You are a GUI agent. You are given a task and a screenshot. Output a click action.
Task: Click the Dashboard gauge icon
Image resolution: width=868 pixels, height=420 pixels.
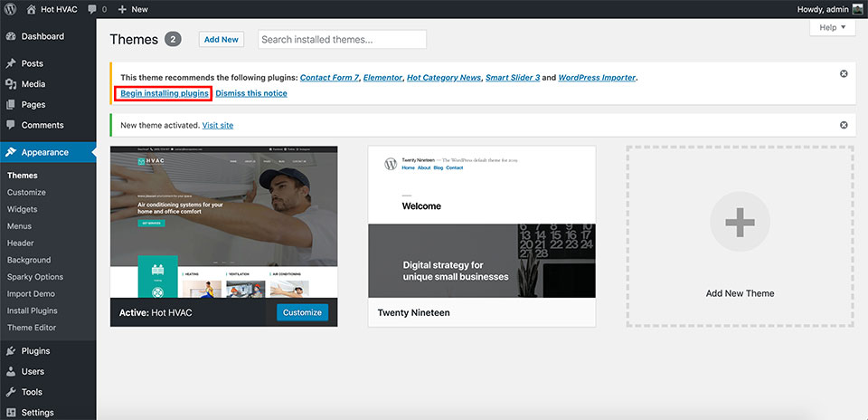[11, 36]
